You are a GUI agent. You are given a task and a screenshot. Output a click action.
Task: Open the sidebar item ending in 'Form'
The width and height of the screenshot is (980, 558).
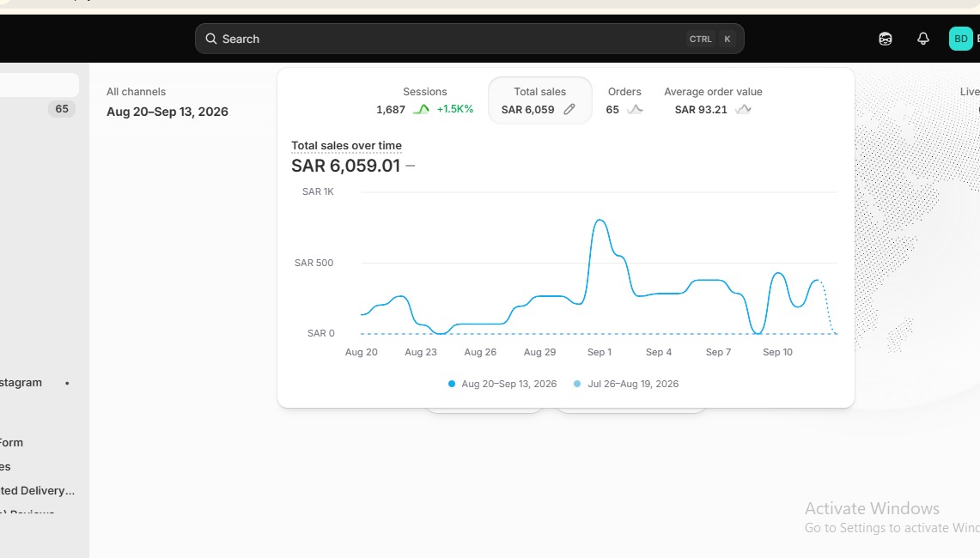[x=11, y=442]
